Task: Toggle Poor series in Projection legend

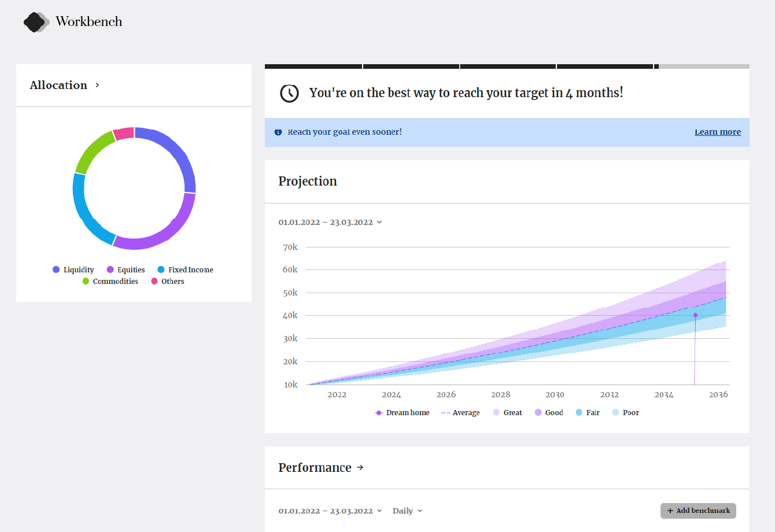Action: pyautogui.click(x=625, y=412)
